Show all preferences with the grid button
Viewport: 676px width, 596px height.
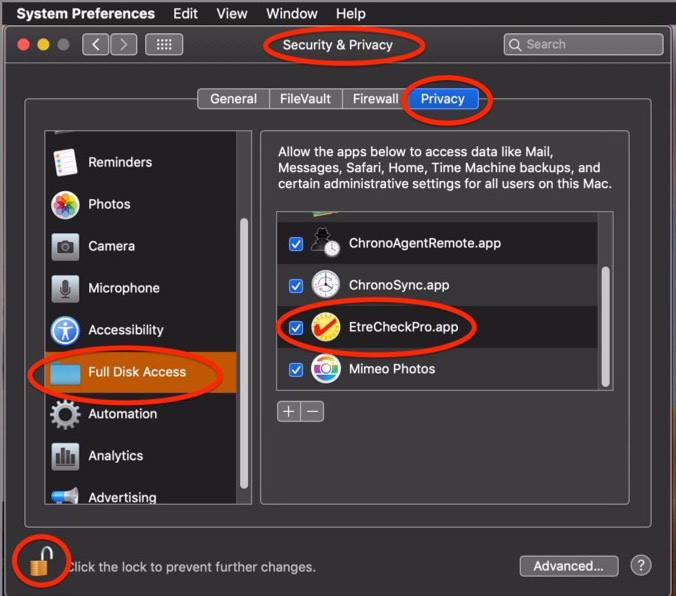click(164, 44)
